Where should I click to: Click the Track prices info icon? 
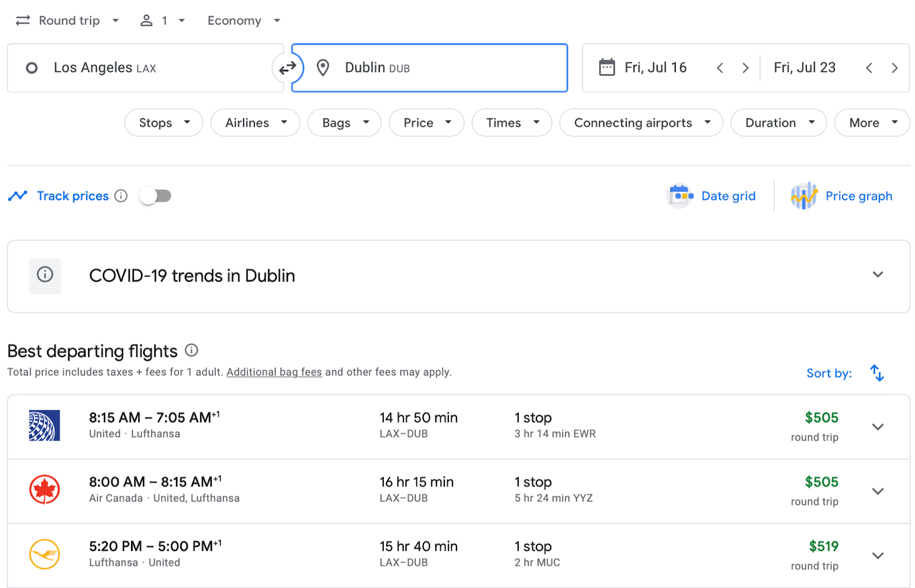pyautogui.click(x=121, y=196)
